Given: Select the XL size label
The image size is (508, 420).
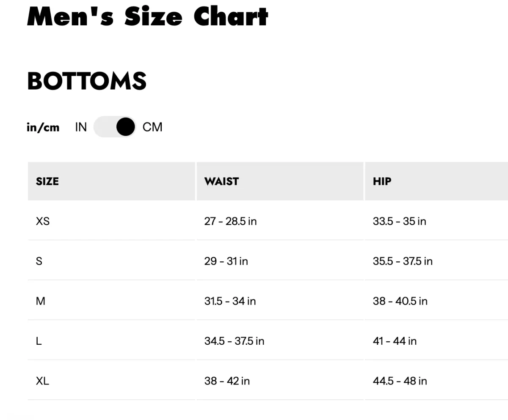Looking at the screenshot, I should pyautogui.click(x=42, y=381).
